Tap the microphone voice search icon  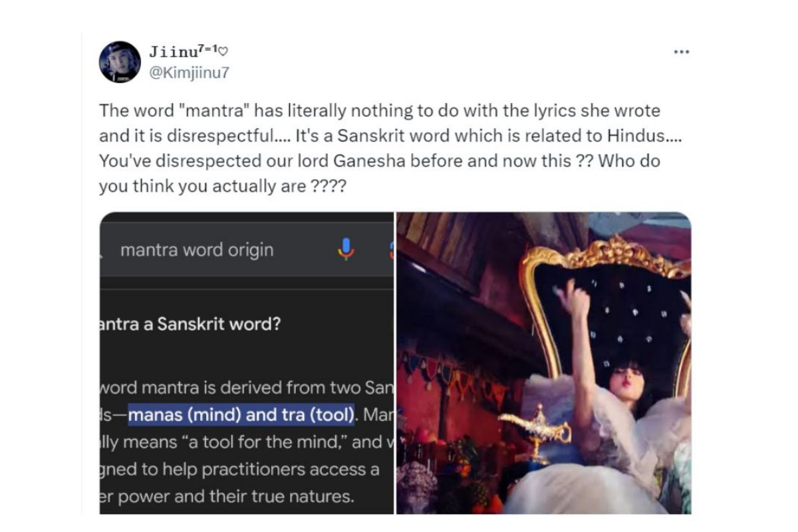coord(346,249)
